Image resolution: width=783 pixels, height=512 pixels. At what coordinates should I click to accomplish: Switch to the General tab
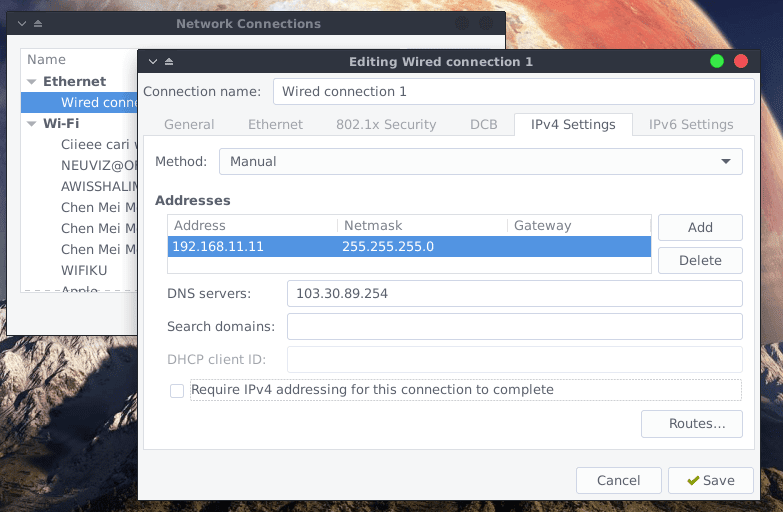[x=189, y=124]
